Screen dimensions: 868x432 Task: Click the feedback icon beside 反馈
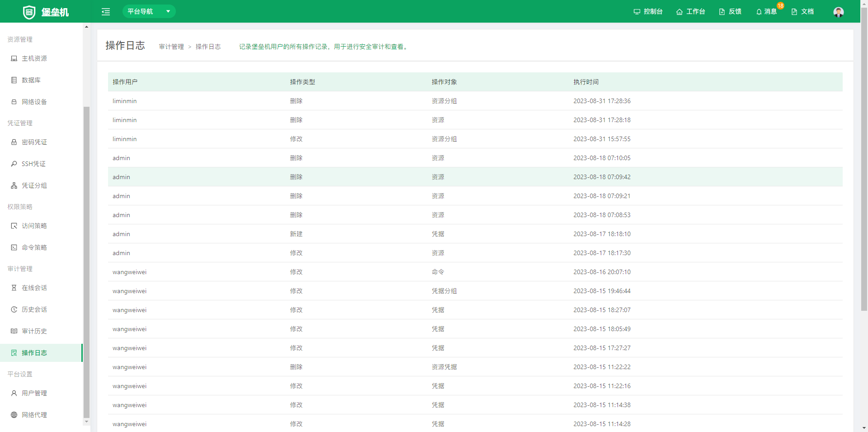coord(722,12)
